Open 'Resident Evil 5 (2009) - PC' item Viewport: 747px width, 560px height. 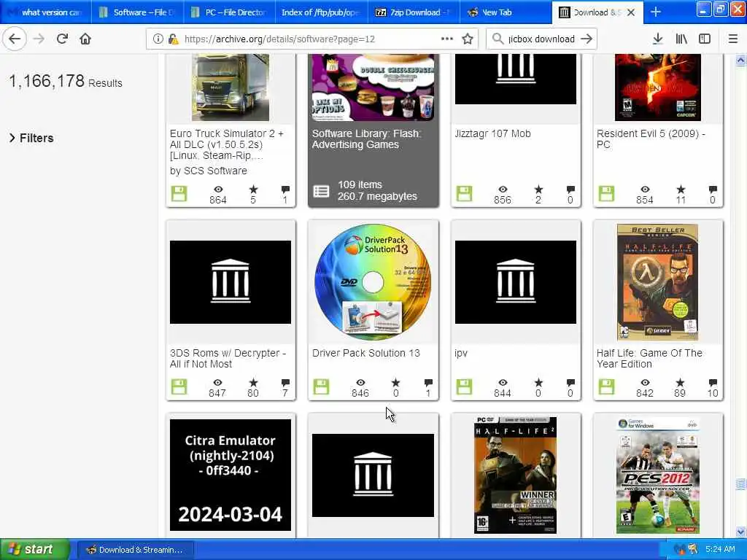[651, 139]
